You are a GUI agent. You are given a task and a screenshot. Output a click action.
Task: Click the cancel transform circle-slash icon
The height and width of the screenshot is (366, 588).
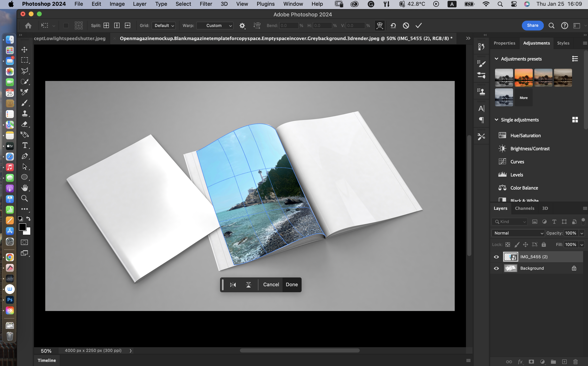point(406,25)
